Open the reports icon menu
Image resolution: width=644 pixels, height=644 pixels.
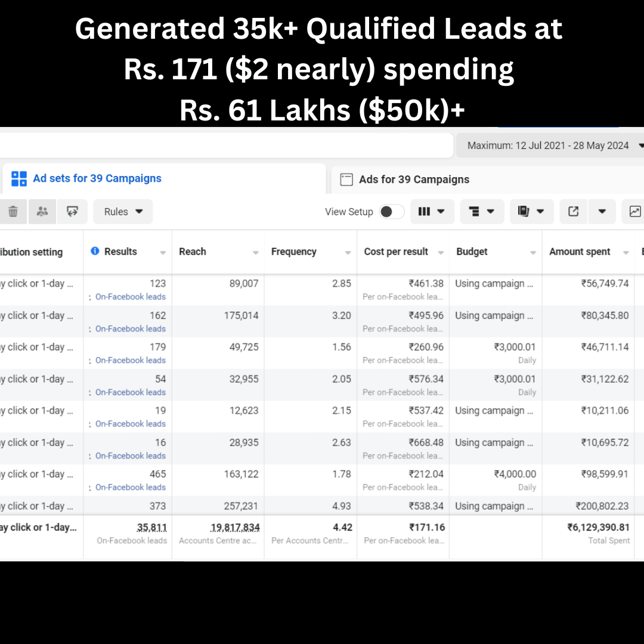point(531,212)
